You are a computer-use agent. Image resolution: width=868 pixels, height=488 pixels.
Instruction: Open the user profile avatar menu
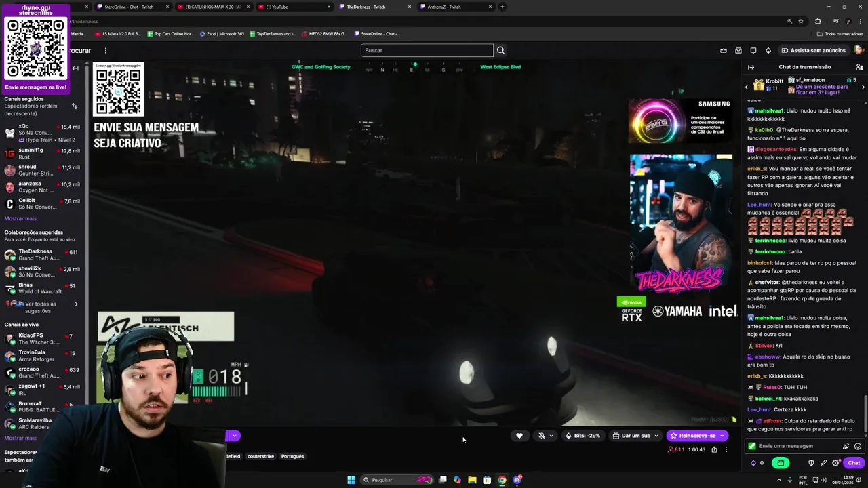[x=859, y=50]
